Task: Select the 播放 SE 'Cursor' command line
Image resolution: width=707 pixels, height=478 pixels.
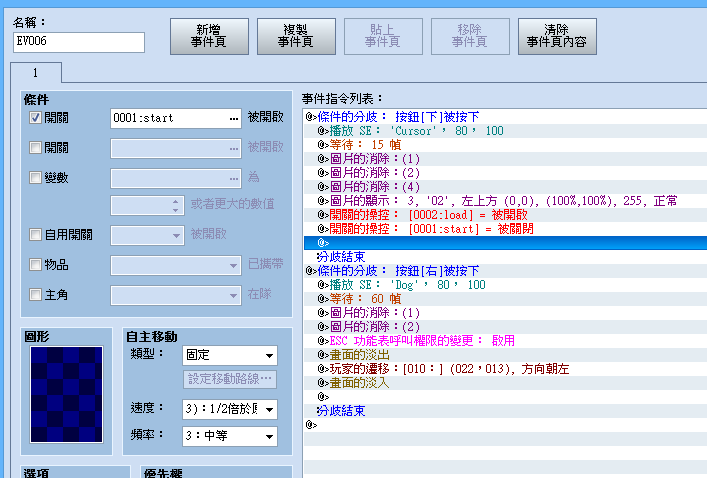Action: coord(505,131)
